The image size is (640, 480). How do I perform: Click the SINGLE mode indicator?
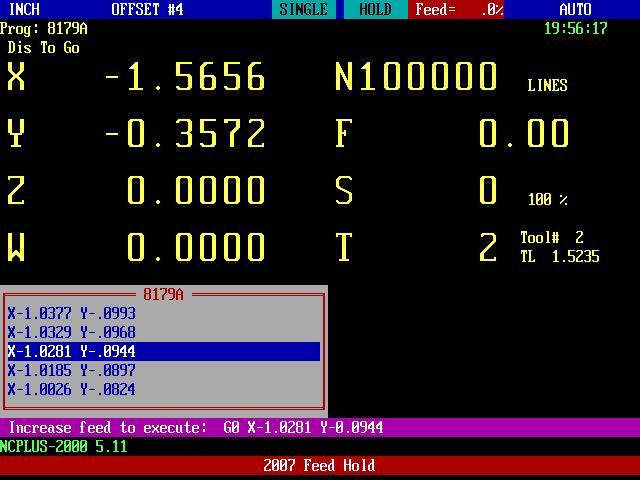304,9
